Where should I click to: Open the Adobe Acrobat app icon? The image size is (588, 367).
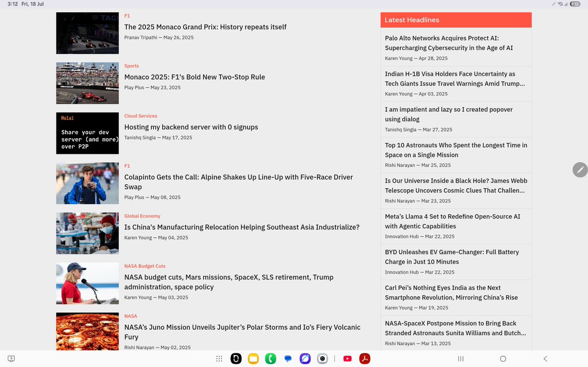click(365, 359)
